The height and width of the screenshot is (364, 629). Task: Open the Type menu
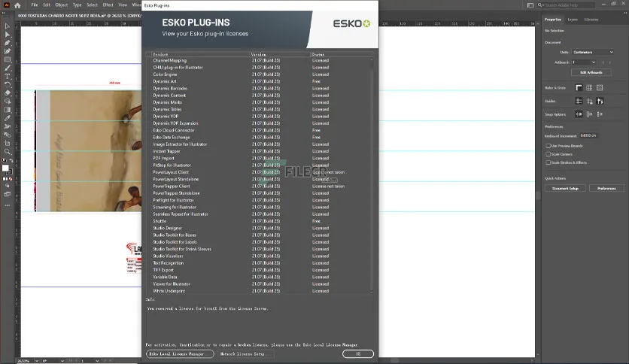pyautogui.click(x=77, y=5)
